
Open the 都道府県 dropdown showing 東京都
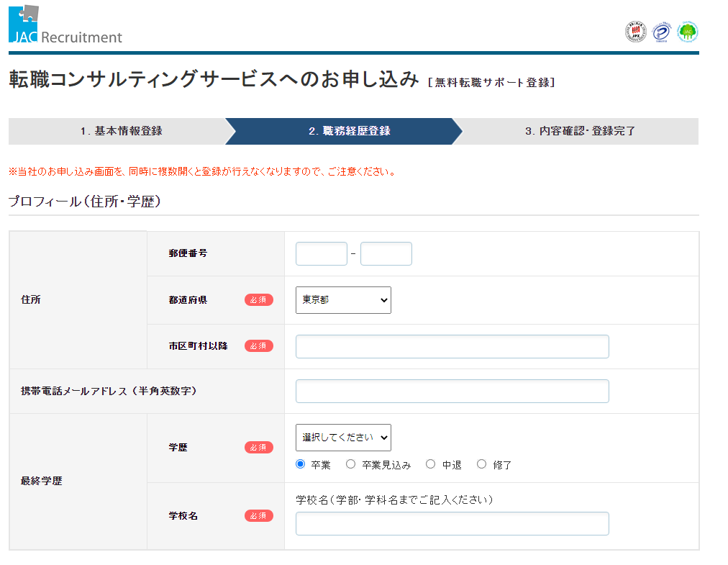343,300
